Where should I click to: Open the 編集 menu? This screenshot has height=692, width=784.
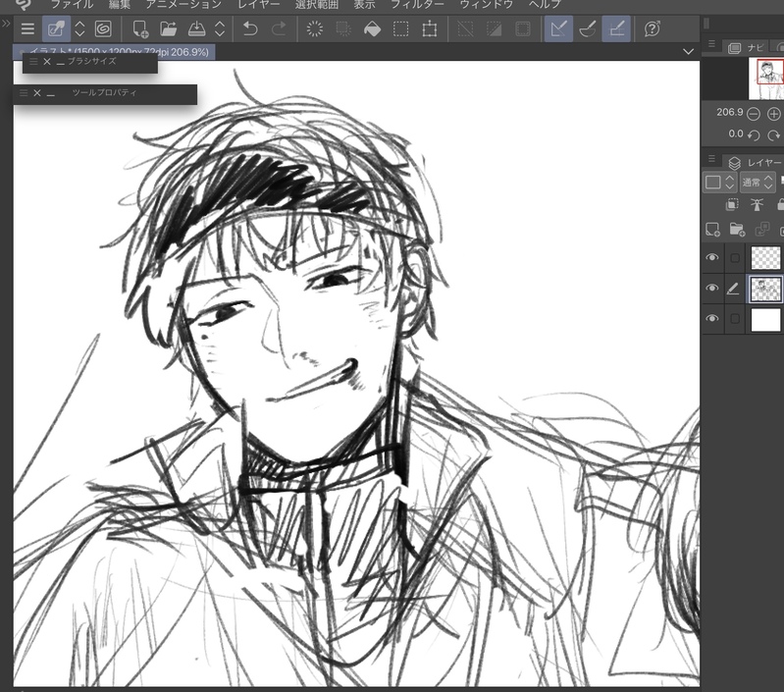[x=120, y=5]
